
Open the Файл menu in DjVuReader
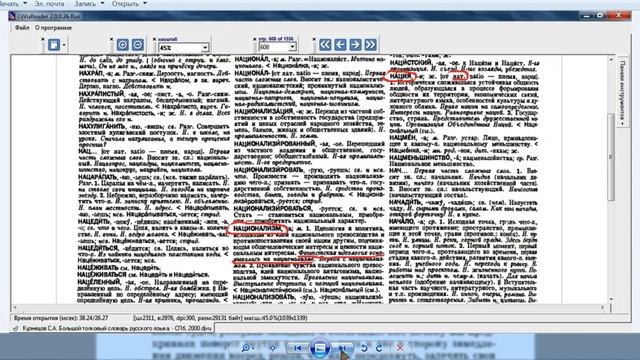[x=22, y=28]
